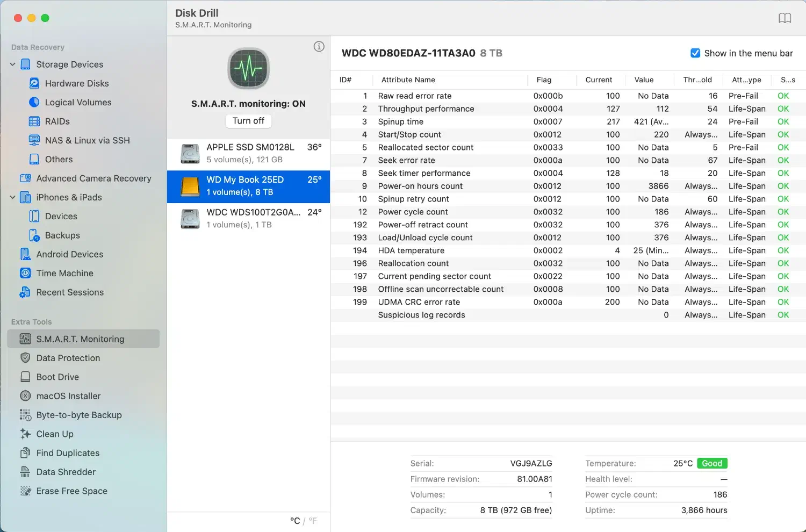The height and width of the screenshot is (532, 806).
Task: Switch temperature units to Fahrenheit
Action: [x=313, y=521]
